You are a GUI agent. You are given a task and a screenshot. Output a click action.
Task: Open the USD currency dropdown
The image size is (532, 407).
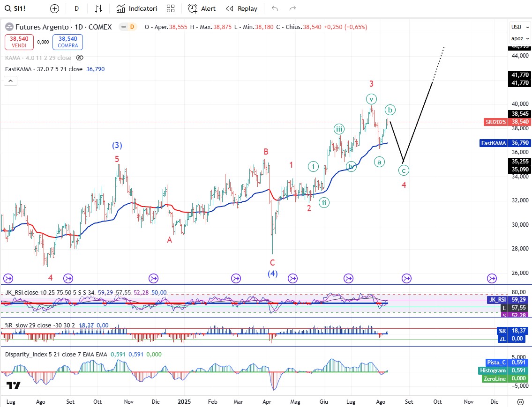[517, 27]
